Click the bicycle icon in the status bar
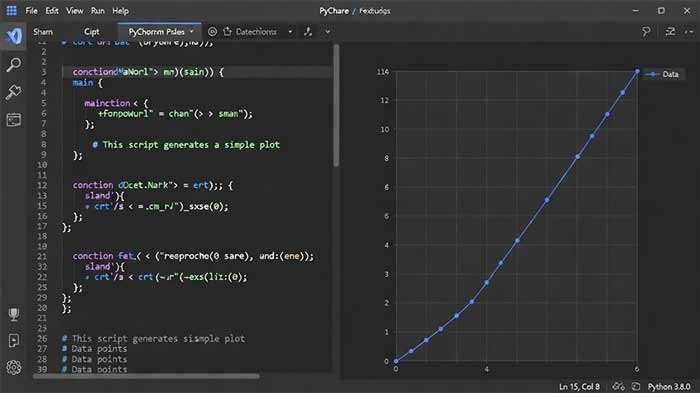700x393 pixels. (x=618, y=386)
